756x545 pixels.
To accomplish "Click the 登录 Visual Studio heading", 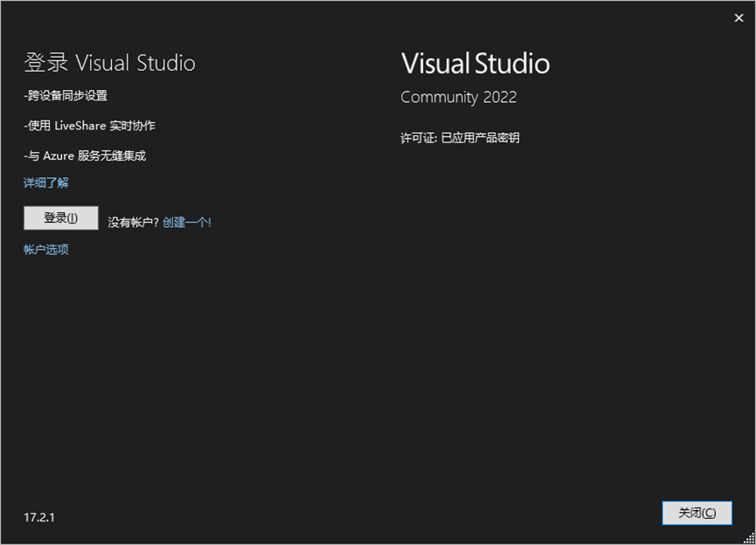I will pyautogui.click(x=109, y=63).
